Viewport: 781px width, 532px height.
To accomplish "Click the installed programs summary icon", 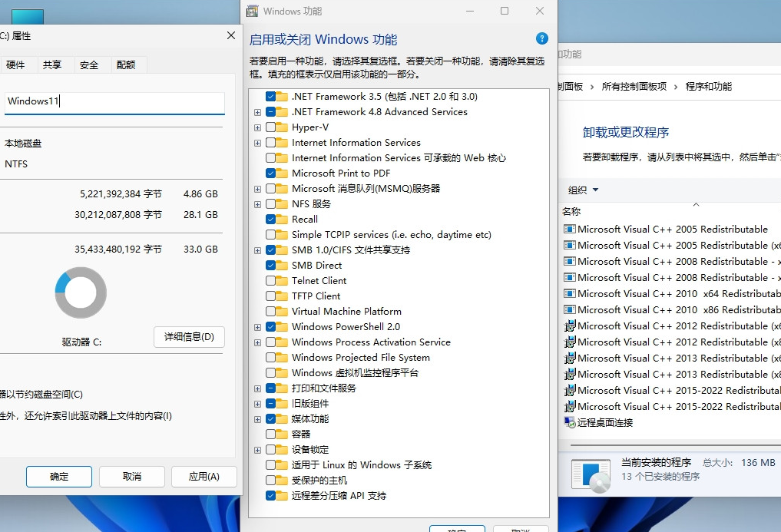I will tap(591, 476).
